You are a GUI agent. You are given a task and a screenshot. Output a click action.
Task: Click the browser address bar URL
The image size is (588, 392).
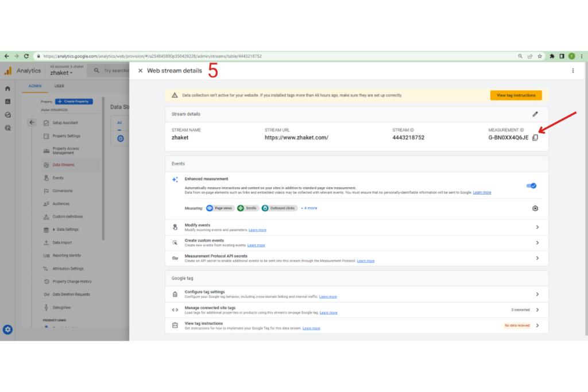152,56
